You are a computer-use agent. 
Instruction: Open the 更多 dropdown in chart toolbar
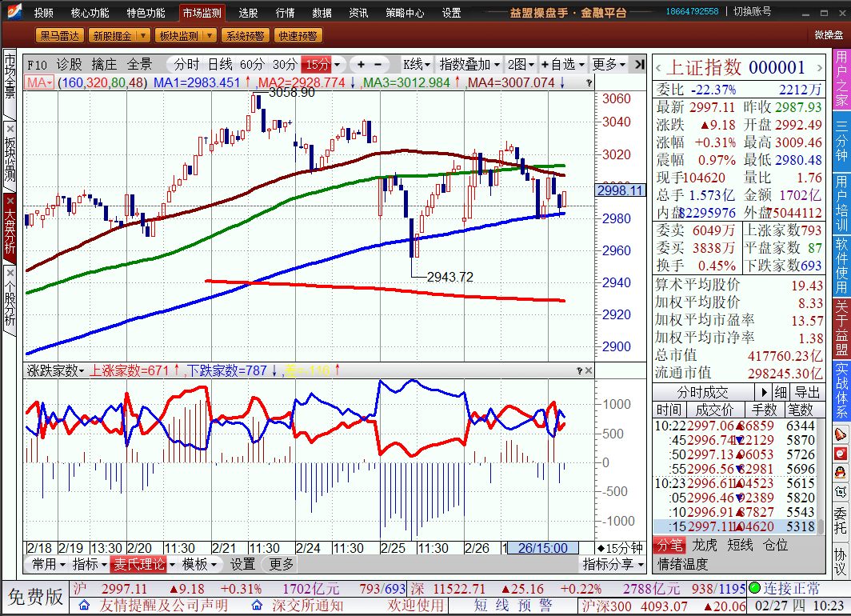click(x=609, y=65)
